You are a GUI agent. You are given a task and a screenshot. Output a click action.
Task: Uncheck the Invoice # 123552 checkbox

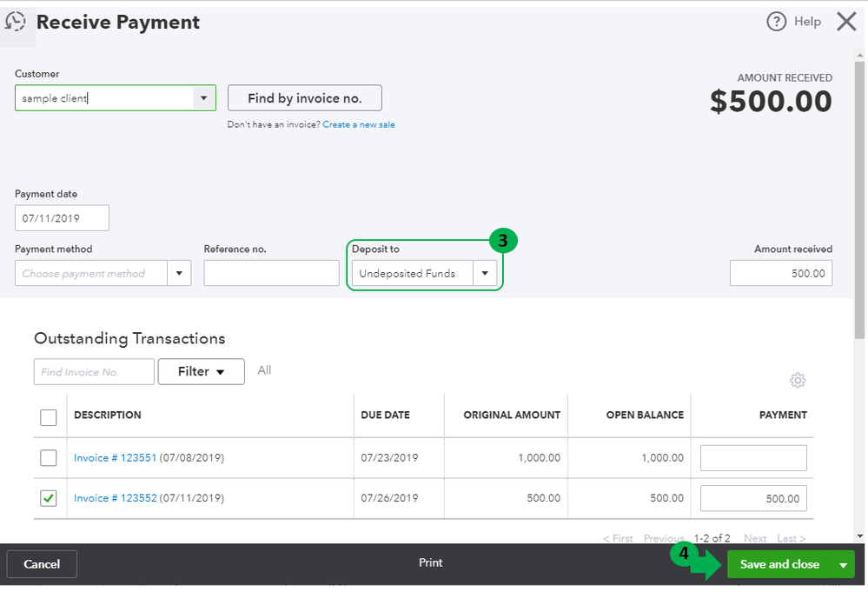pos(49,498)
